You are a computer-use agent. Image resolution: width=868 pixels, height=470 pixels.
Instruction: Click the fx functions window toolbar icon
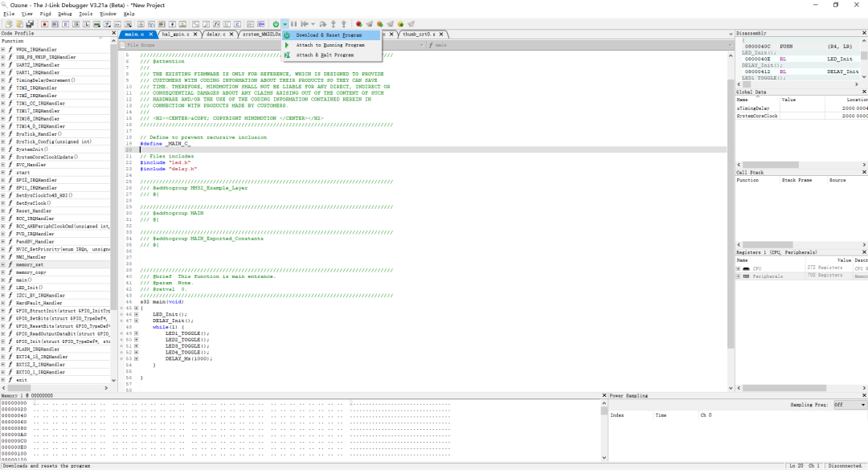click(x=216, y=24)
